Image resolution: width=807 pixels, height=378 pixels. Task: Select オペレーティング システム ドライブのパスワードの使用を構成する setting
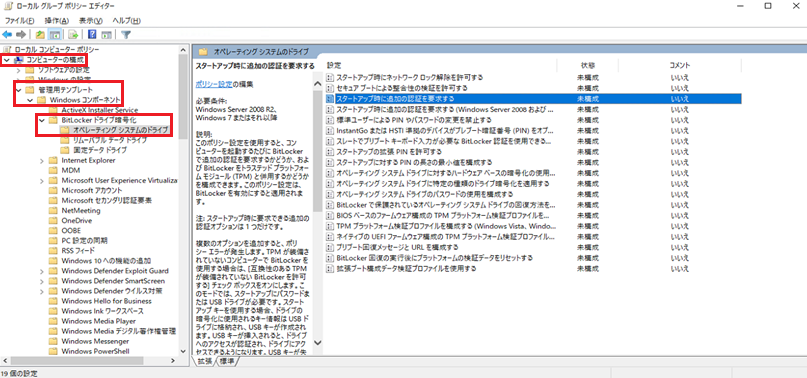point(424,194)
